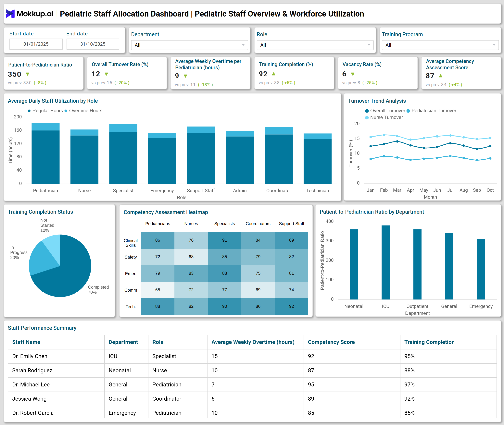
Task: Select the Nurse bar in utilization chart
Action: click(84, 157)
